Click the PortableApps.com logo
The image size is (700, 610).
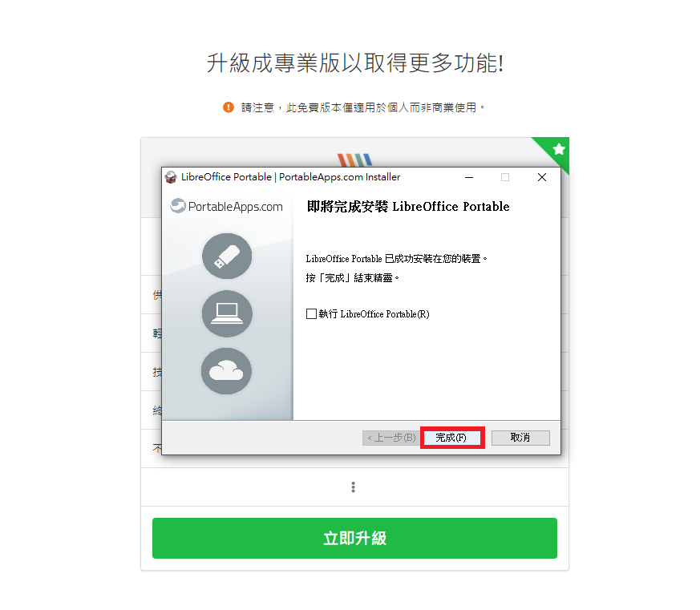tap(227, 206)
